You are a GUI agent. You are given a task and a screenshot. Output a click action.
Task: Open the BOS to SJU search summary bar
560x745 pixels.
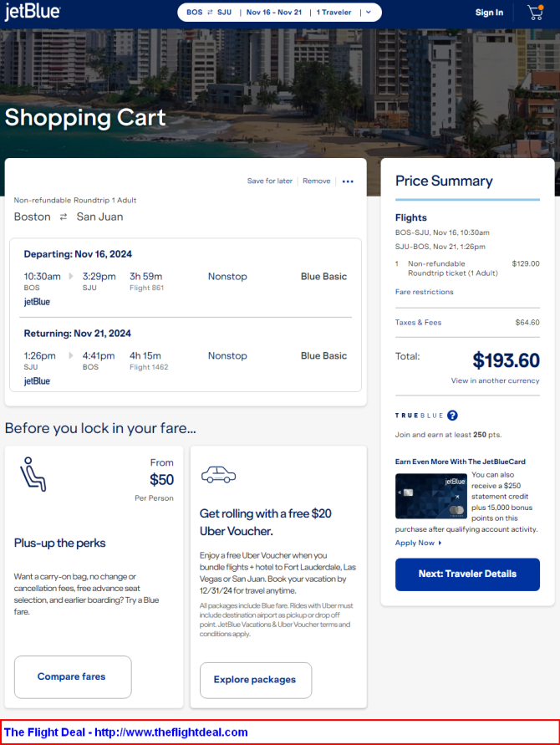tap(279, 13)
